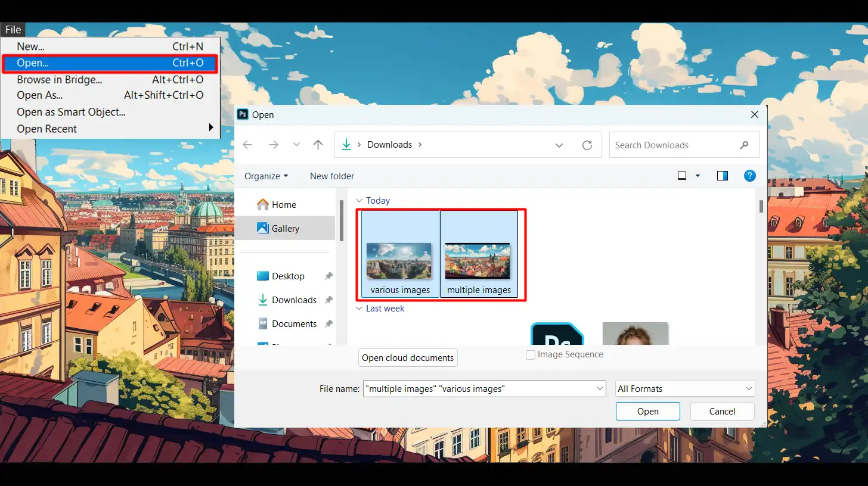Viewport: 868px width, 486px height.
Task: Click the pin icon next to Downloads
Action: tap(328, 300)
